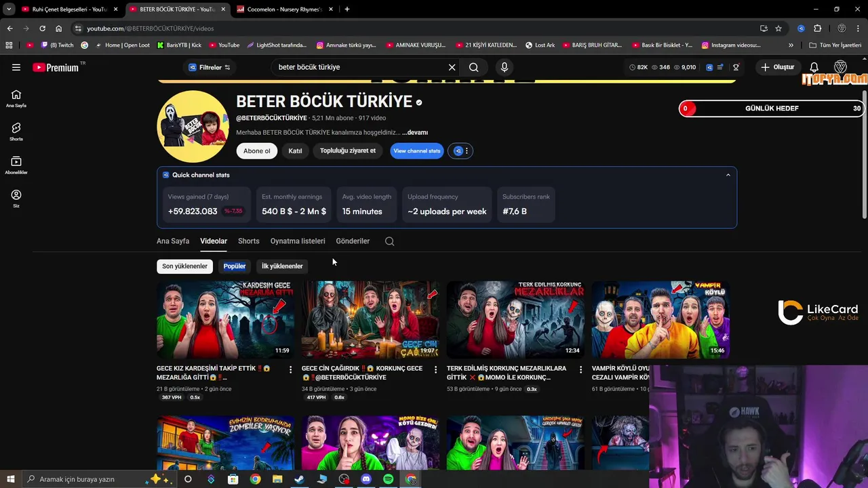Switch to the Shorts channel tab
This screenshot has width=868, height=488.
pos(249,241)
